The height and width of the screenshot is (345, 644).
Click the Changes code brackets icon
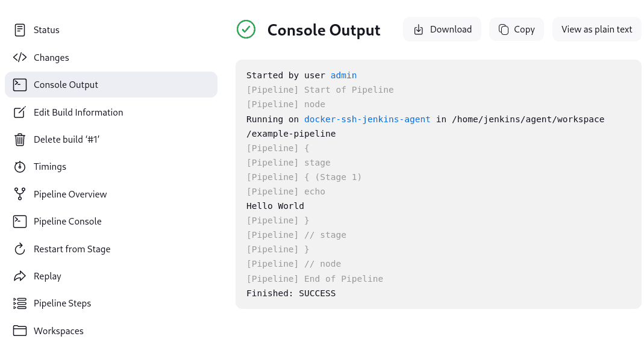point(20,58)
